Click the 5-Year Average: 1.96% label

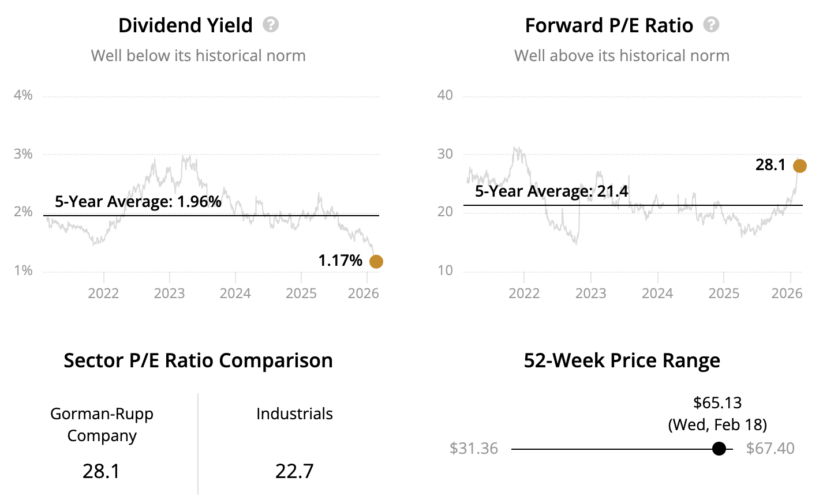pos(138,201)
